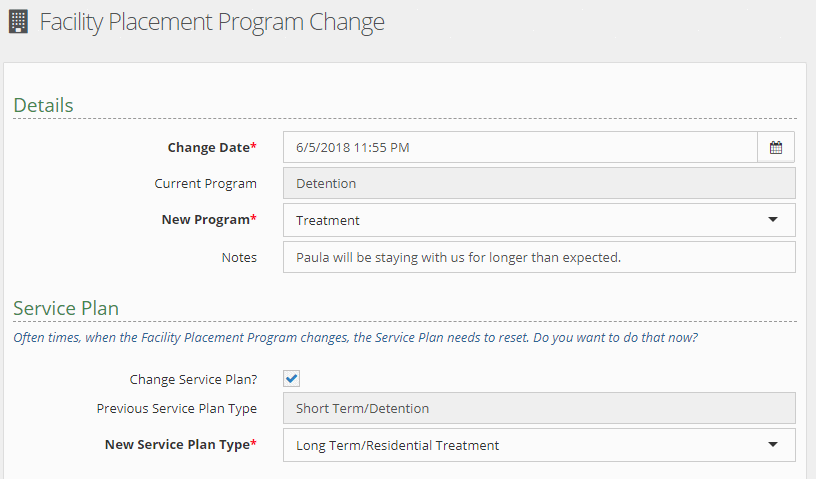Image resolution: width=816 pixels, height=479 pixels.
Task: Click the Change Date label
Action: pos(211,147)
